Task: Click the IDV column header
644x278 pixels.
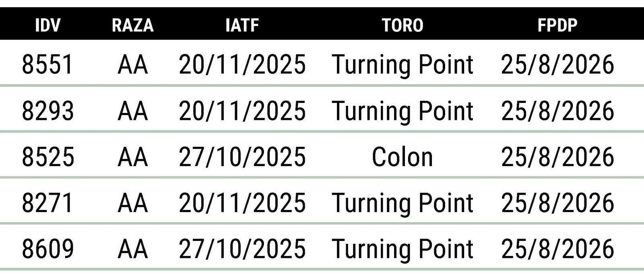Action: click(x=47, y=25)
